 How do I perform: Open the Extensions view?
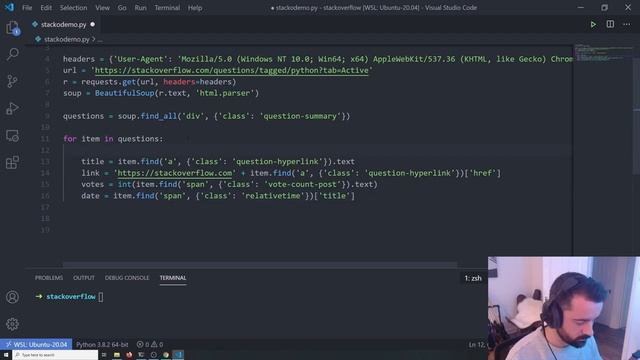coord(12,162)
